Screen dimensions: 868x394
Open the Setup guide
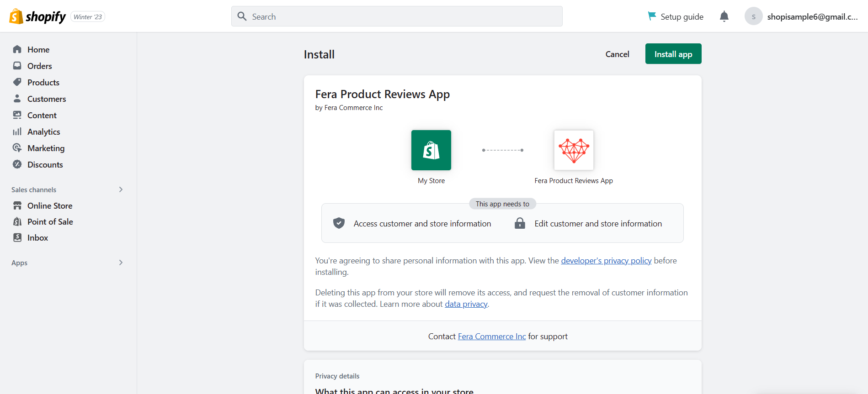(x=676, y=16)
